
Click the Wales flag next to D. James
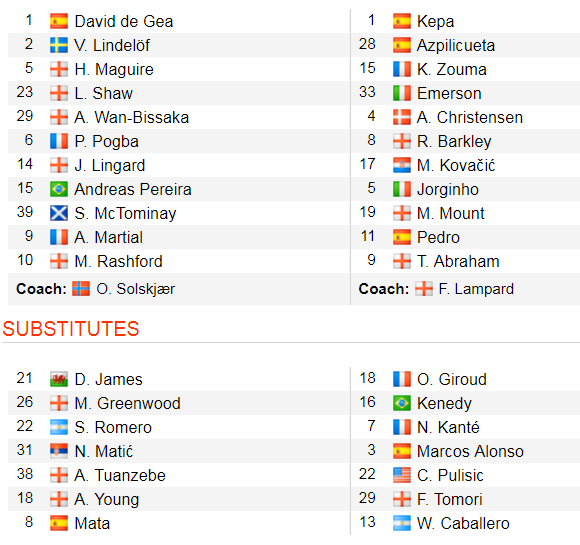pyautogui.click(x=59, y=379)
